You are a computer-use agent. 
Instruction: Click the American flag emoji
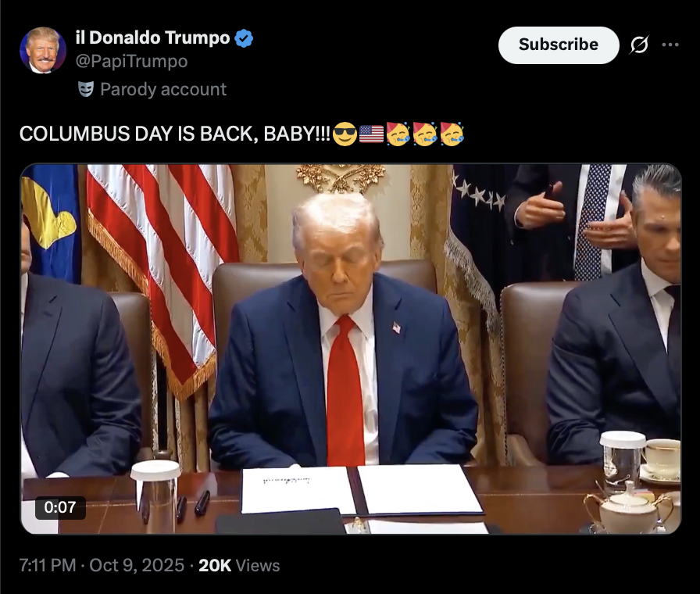[x=371, y=134]
